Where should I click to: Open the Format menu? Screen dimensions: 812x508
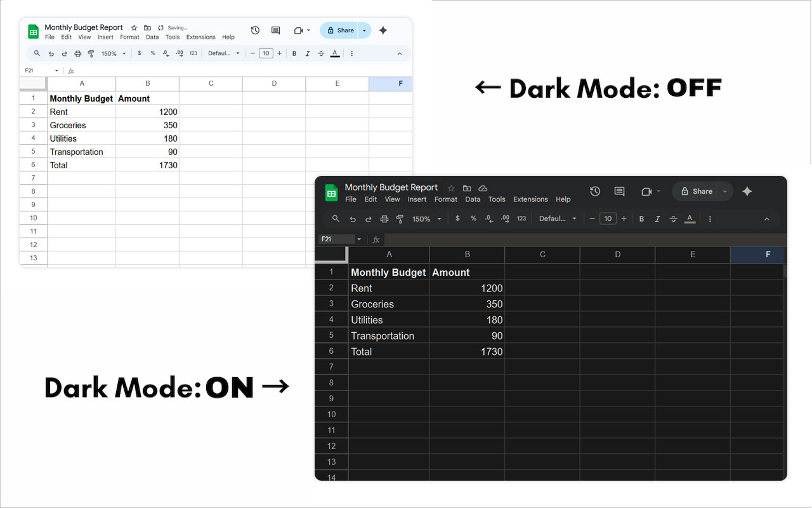coord(445,199)
